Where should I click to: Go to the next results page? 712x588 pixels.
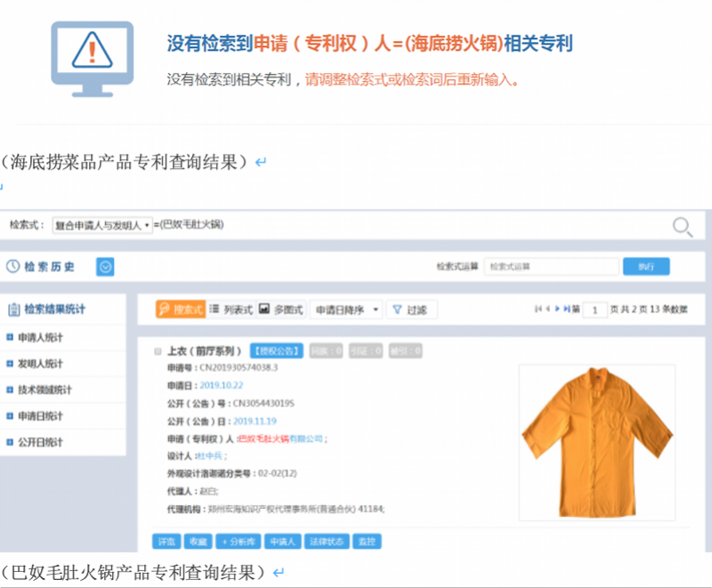pyautogui.click(x=557, y=309)
